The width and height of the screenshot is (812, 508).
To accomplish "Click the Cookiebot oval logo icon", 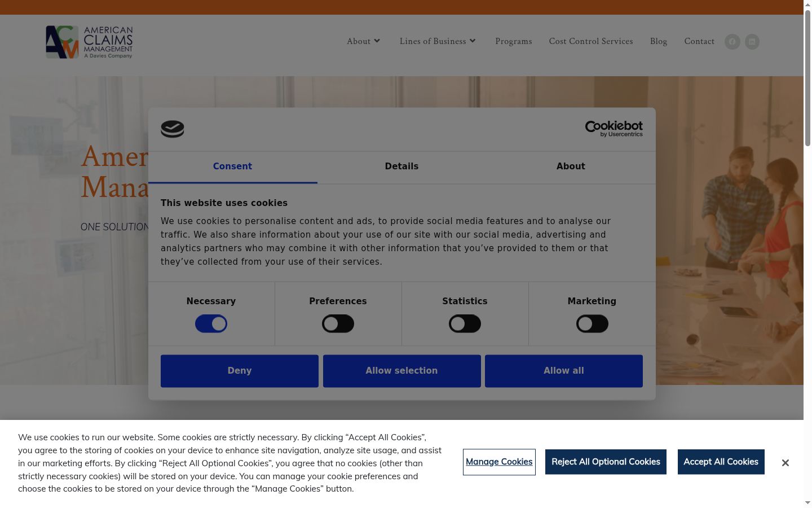I will pyautogui.click(x=173, y=129).
